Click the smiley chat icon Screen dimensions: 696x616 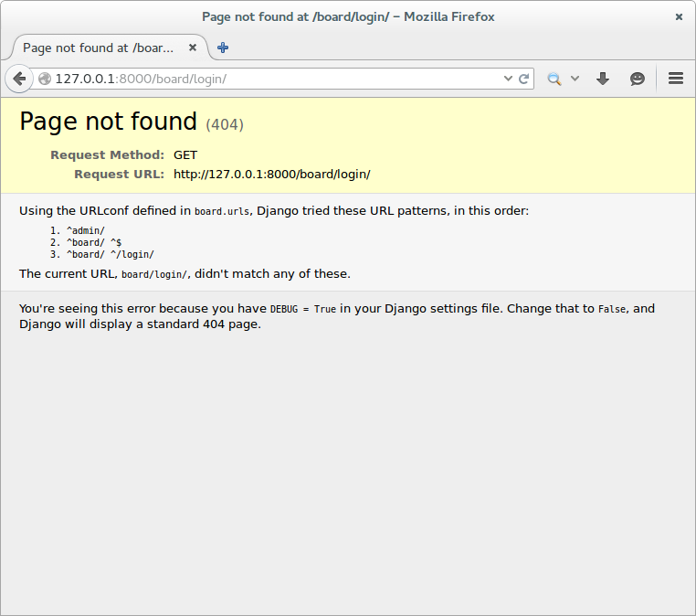(x=638, y=79)
